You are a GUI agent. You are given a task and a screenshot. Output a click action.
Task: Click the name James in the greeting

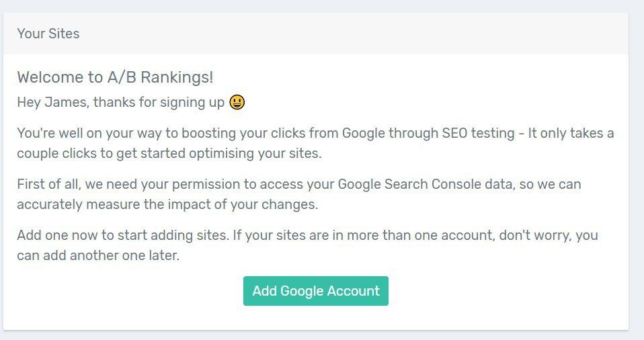[x=70, y=102]
